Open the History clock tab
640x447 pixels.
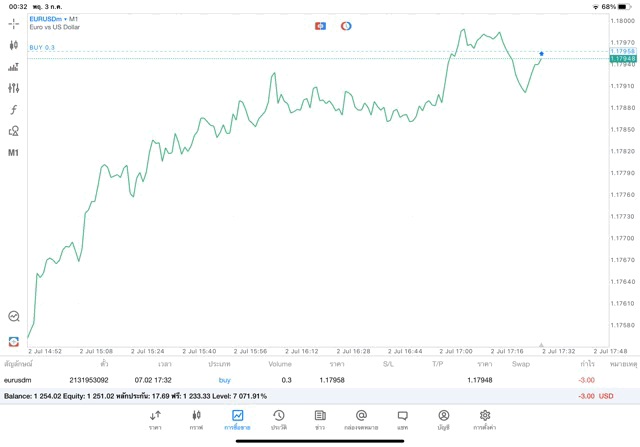(278, 419)
